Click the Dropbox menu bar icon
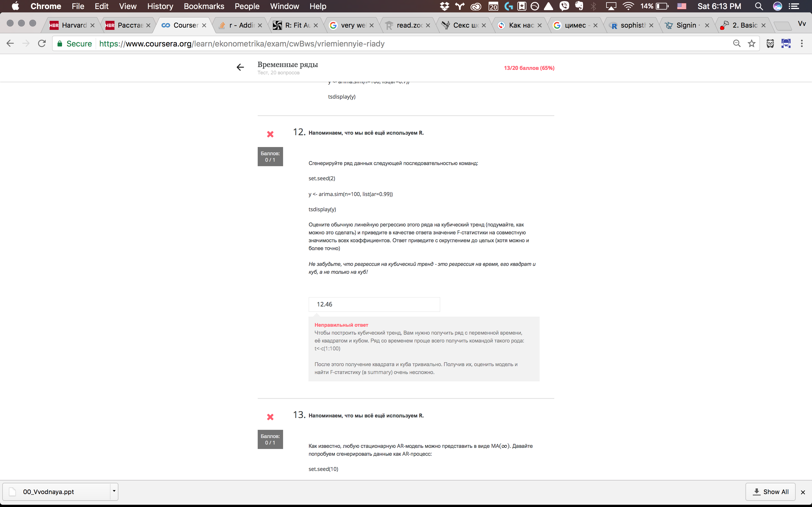The height and width of the screenshot is (507, 812). click(x=444, y=6)
